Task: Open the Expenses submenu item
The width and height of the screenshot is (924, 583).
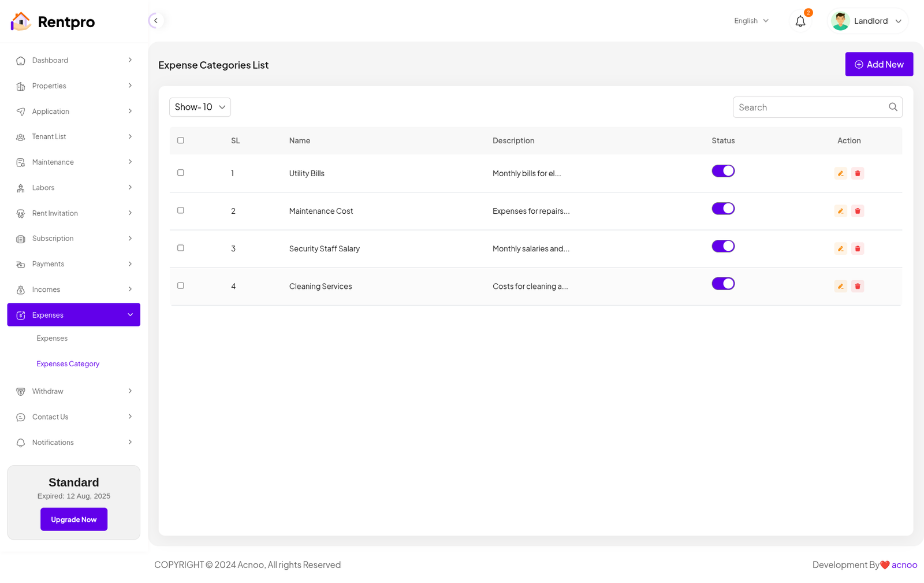Action: click(x=52, y=339)
